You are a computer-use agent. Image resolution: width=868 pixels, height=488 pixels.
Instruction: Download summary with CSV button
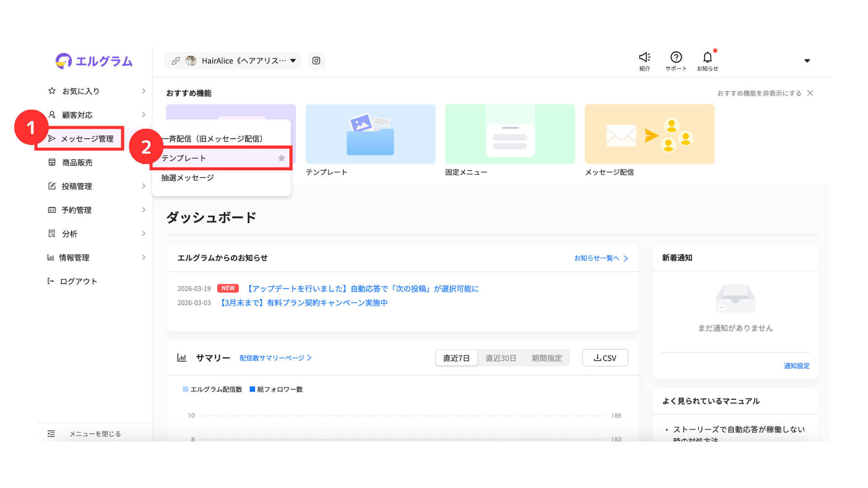coord(605,358)
